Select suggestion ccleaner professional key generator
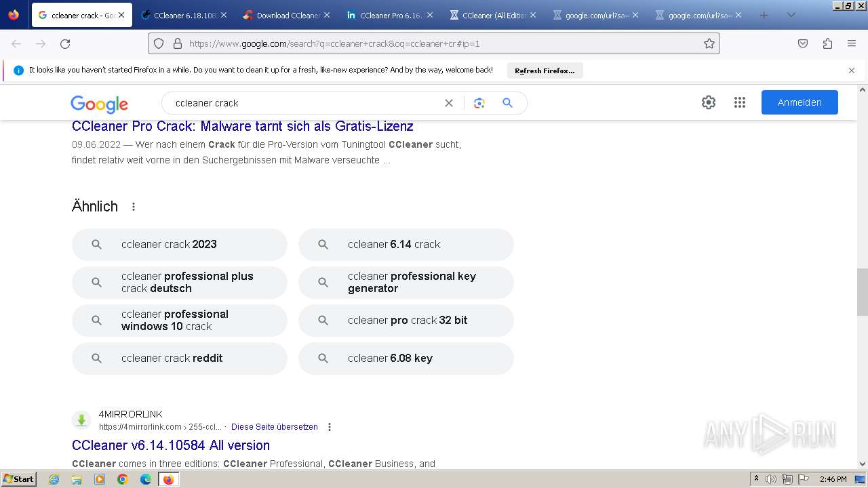 click(406, 283)
